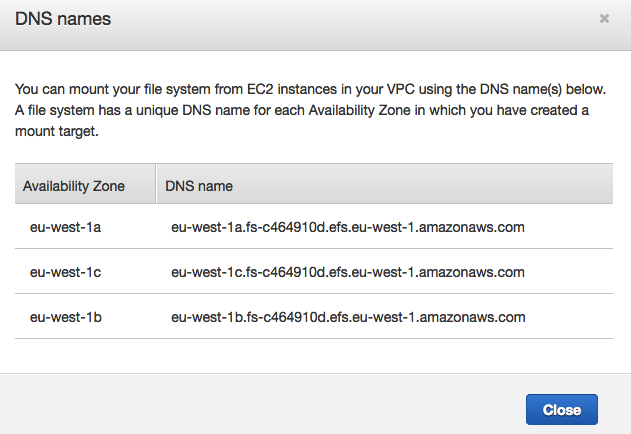Click the eu-west-1a availability zone cell
631x434 pixels.
pyautogui.click(x=65, y=227)
